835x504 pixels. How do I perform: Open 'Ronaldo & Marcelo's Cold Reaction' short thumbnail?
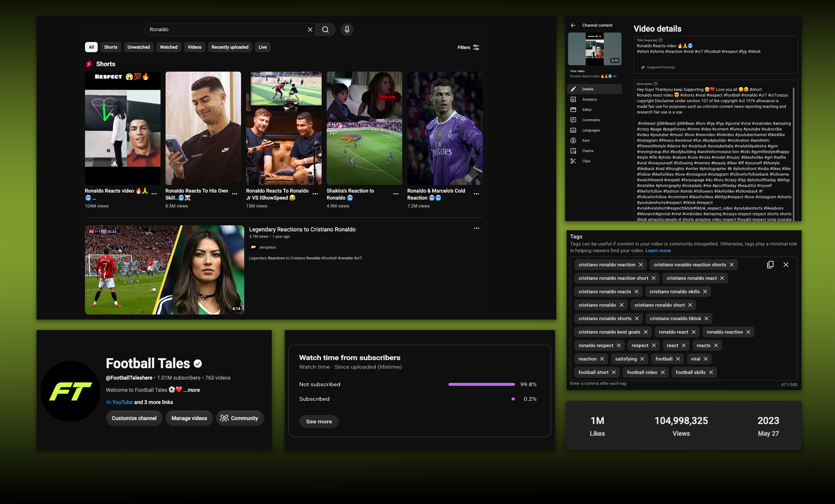click(x=445, y=128)
